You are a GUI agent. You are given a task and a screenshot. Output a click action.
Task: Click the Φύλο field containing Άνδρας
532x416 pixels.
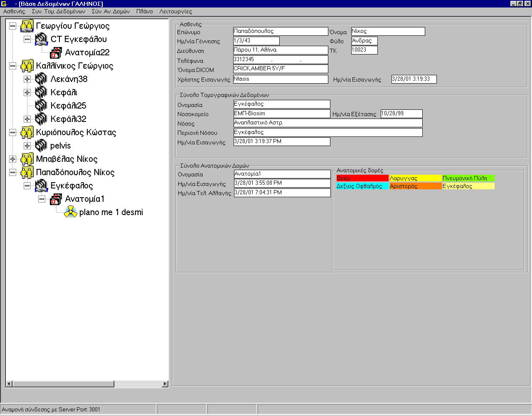[365, 41]
